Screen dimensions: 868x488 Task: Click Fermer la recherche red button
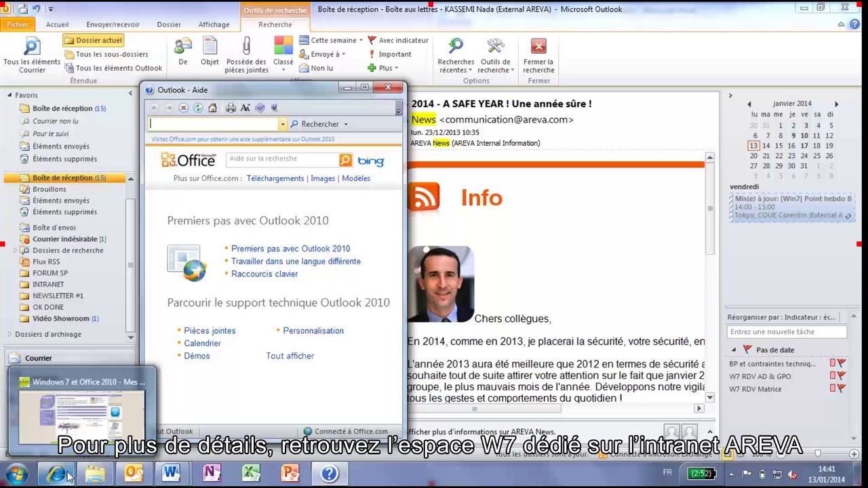pos(538,54)
